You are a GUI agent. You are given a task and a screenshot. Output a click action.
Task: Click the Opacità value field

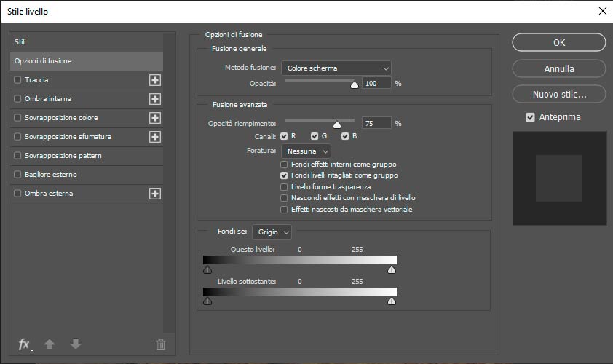coord(376,83)
